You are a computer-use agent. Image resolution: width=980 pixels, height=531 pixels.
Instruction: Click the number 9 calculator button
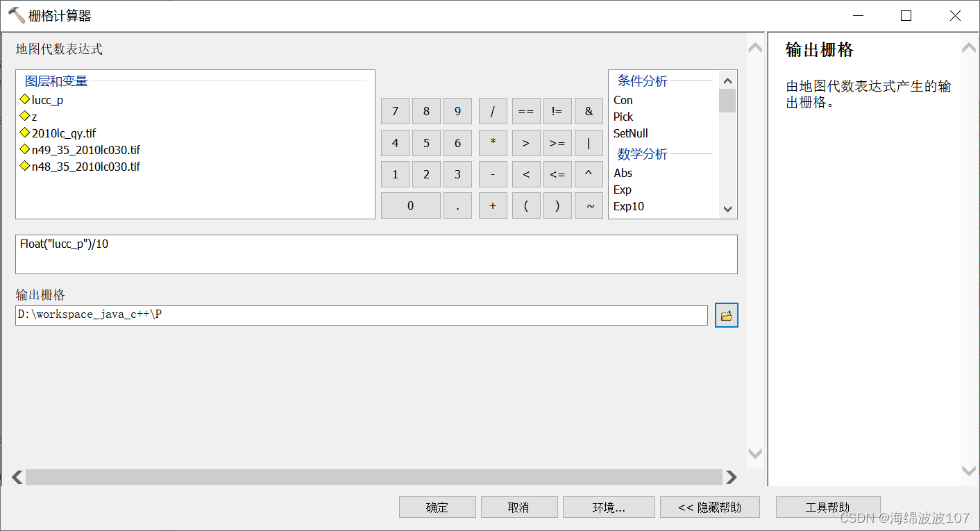point(457,111)
